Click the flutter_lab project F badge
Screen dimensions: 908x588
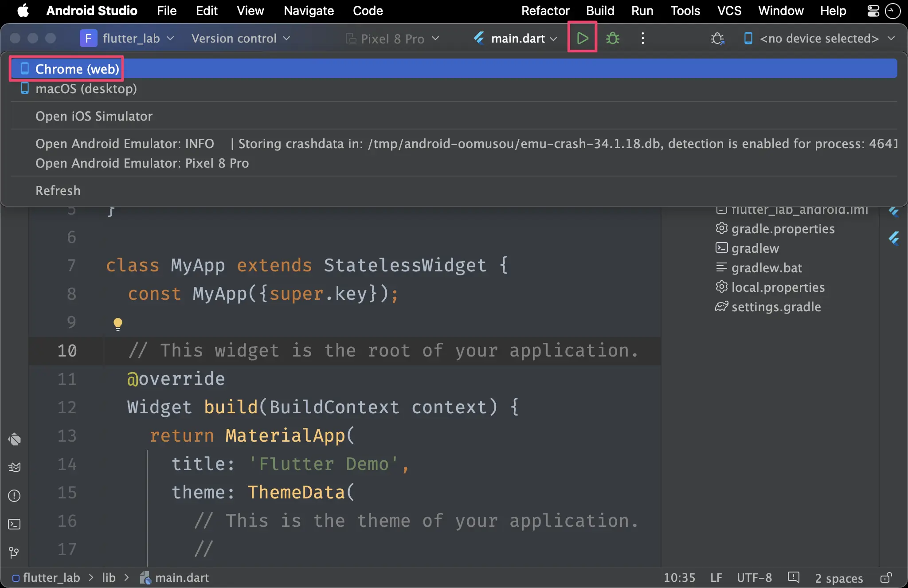pyautogui.click(x=88, y=38)
